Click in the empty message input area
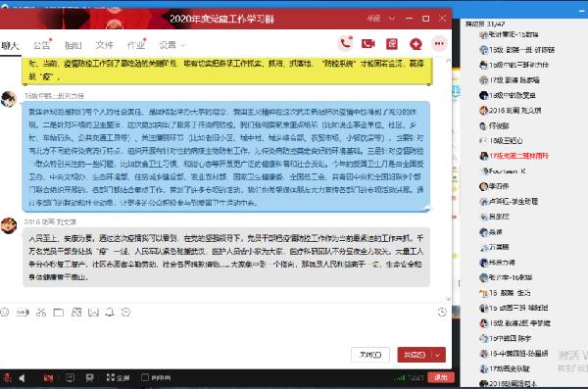Image resolution: width=588 pixels, height=389 pixels. (225, 332)
